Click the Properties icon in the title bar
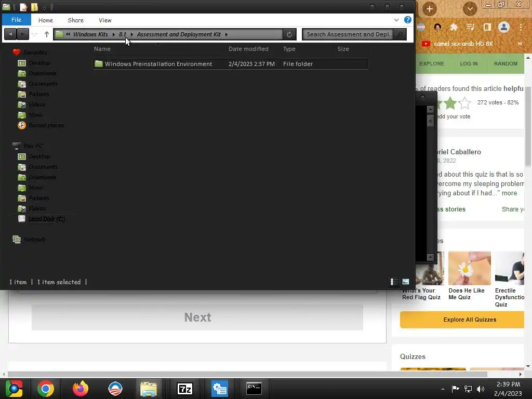Image resolution: width=532 pixels, height=399 pixels. click(x=23, y=7)
